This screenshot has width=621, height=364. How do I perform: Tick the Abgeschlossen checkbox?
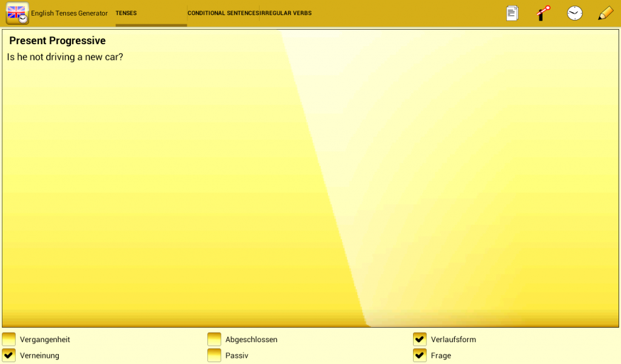(x=214, y=339)
